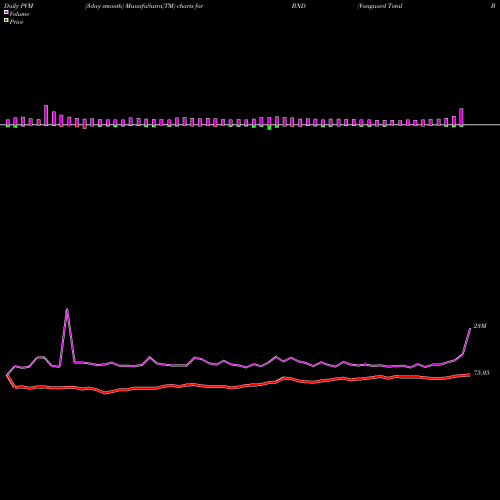Click the 'Daily PVM' title text
Screen dimensions: 500x500
[19, 6]
